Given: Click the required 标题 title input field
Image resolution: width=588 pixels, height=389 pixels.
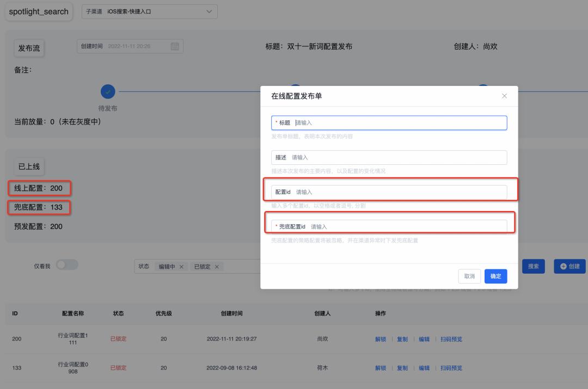Looking at the screenshot, I should pos(389,122).
